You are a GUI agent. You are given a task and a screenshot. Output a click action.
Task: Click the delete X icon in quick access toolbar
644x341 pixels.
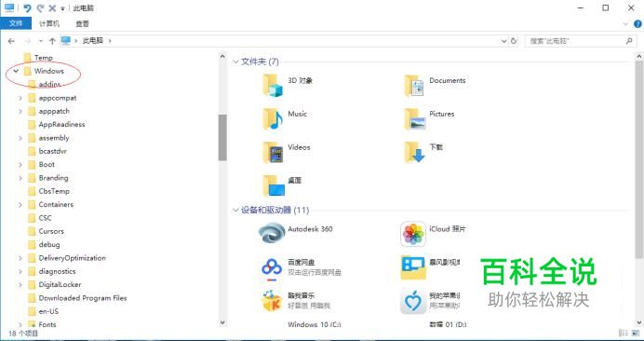(52, 8)
